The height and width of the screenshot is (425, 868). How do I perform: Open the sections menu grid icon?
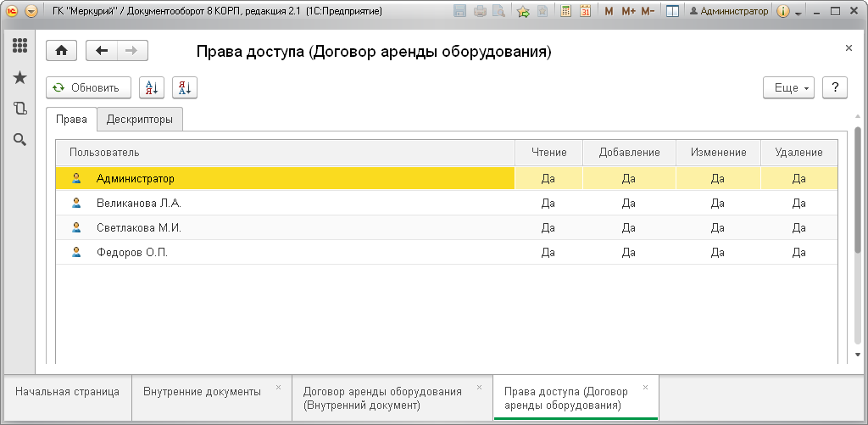20,46
